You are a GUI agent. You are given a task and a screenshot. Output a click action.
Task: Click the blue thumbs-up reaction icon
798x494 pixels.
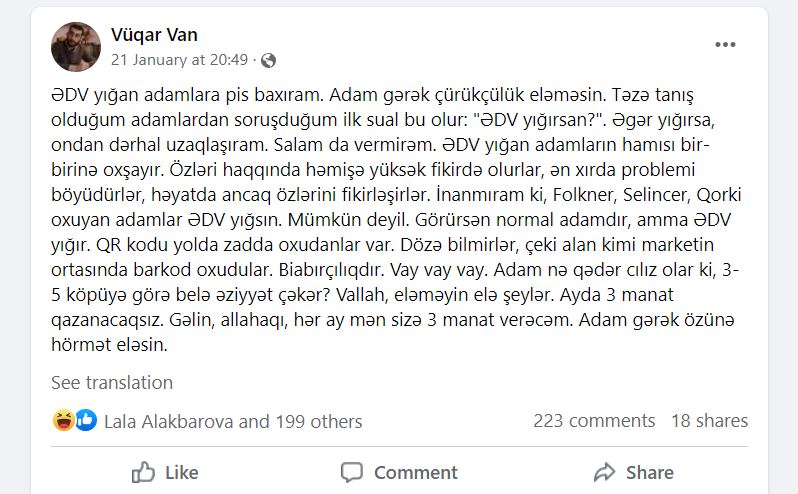86,421
